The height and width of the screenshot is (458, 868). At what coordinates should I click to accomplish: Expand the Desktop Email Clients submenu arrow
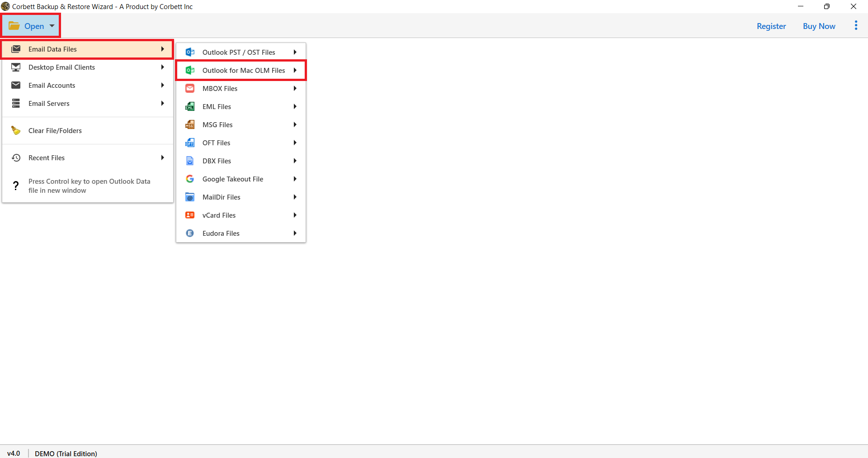click(162, 67)
